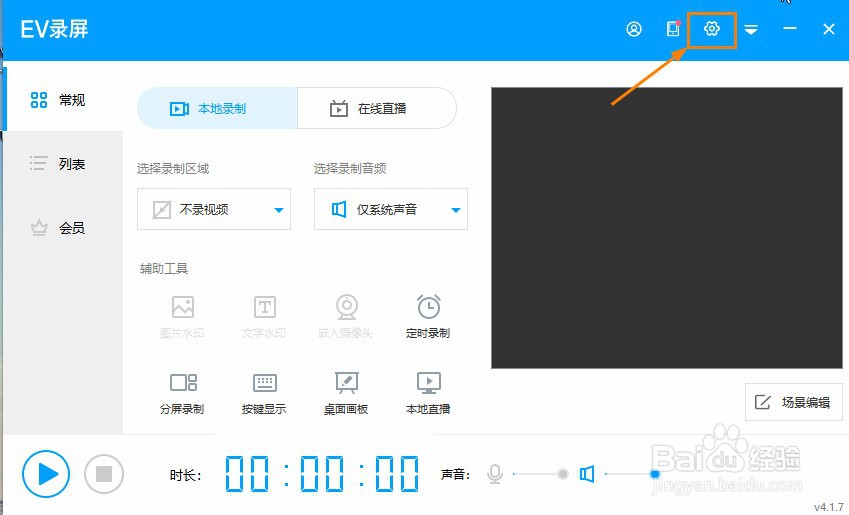Close the EV录屏 window
Image resolution: width=849 pixels, height=515 pixels.
coord(828,29)
